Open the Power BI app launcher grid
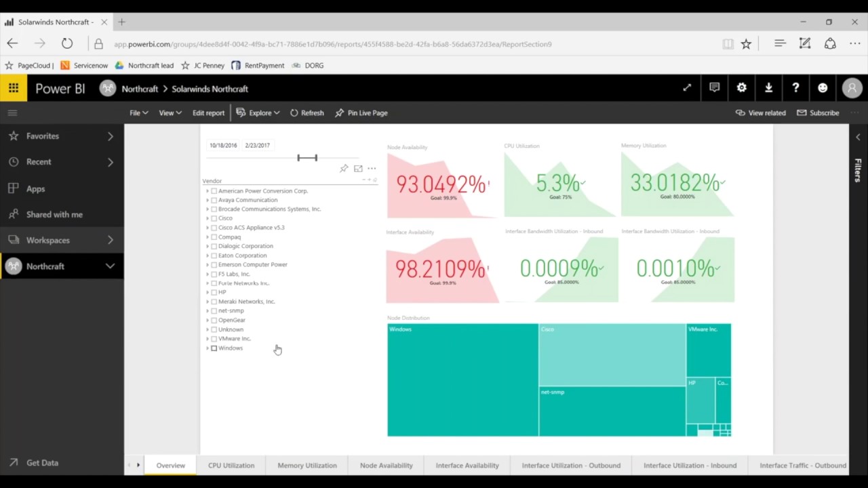This screenshot has height=488, width=868. (x=14, y=88)
